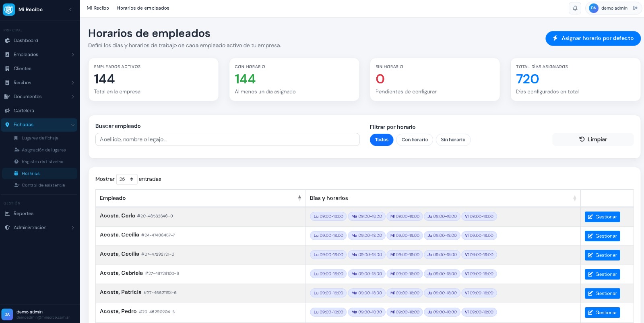Image resolution: width=644 pixels, height=323 pixels.
Task: Click Mi 09:00-18:00 chip for Acosta, Gabriela
Action: [x=405, y=274]
